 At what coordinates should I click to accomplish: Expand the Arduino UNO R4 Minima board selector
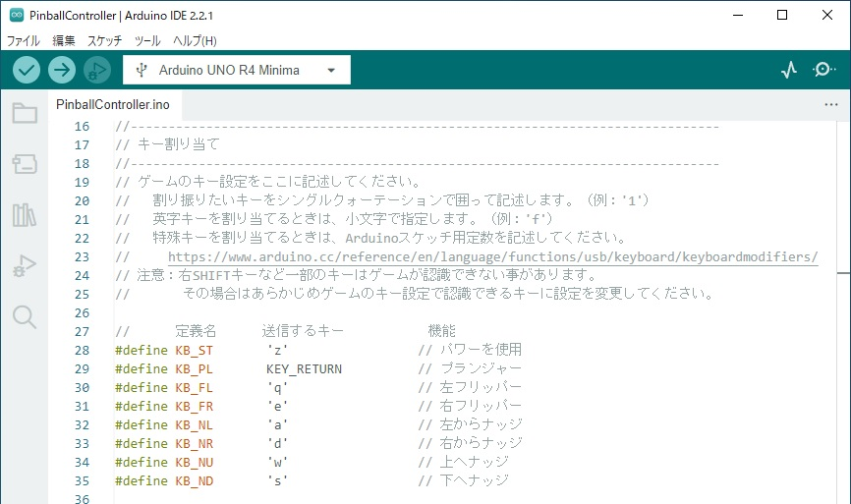[236, 70]
